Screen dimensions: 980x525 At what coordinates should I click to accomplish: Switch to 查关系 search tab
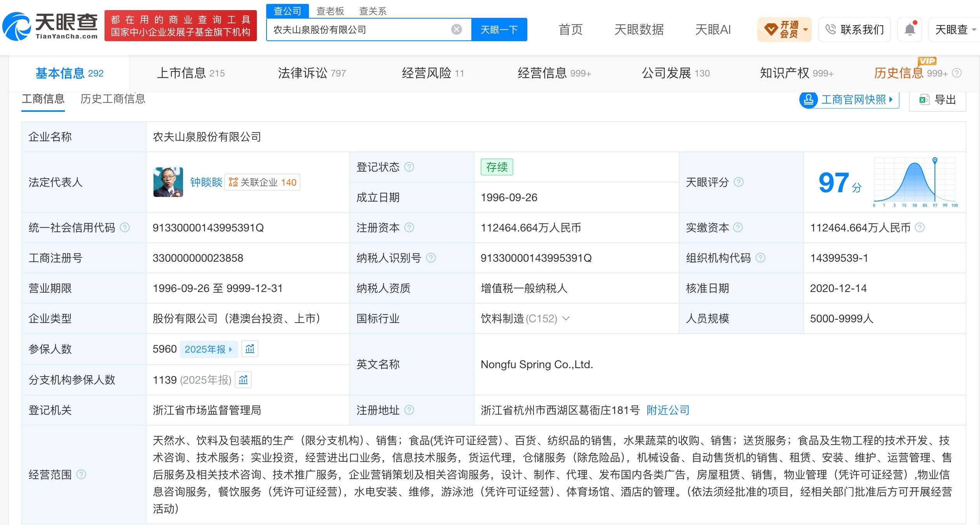coord(373,11)
